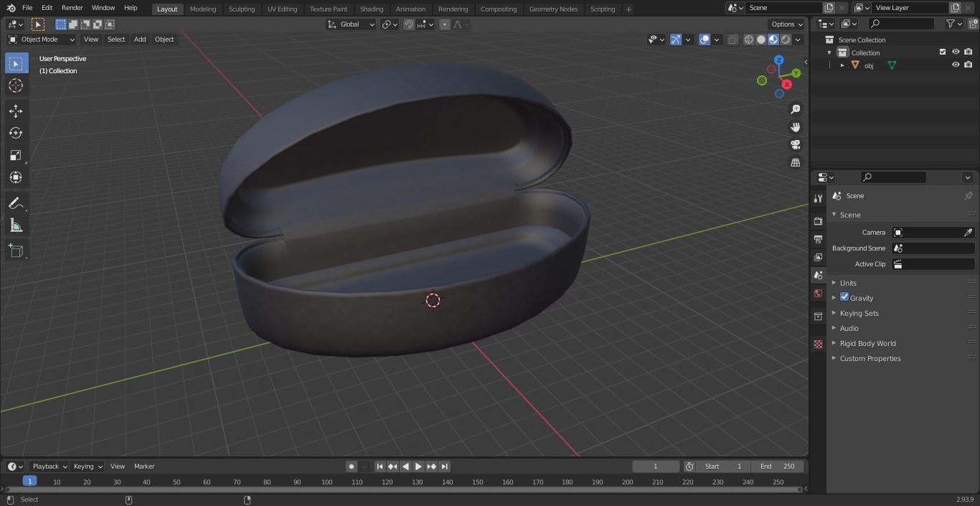The image size is (980, 506).
Task: Switch to the UV Editing workspace tab
Action: click(282, 9)
